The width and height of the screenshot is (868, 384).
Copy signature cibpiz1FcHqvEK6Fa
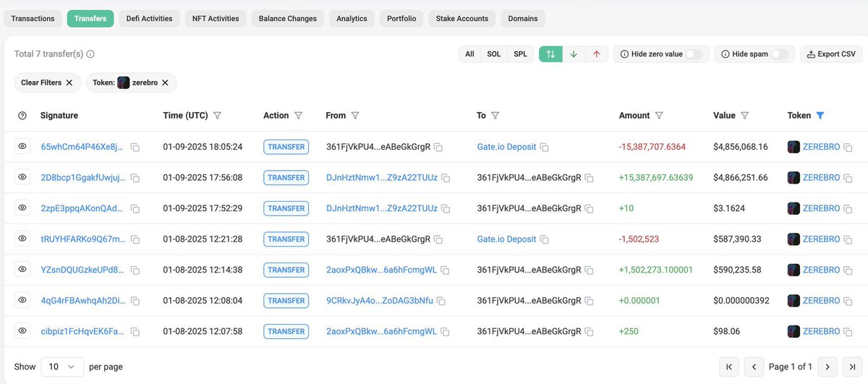coord(135,331)
